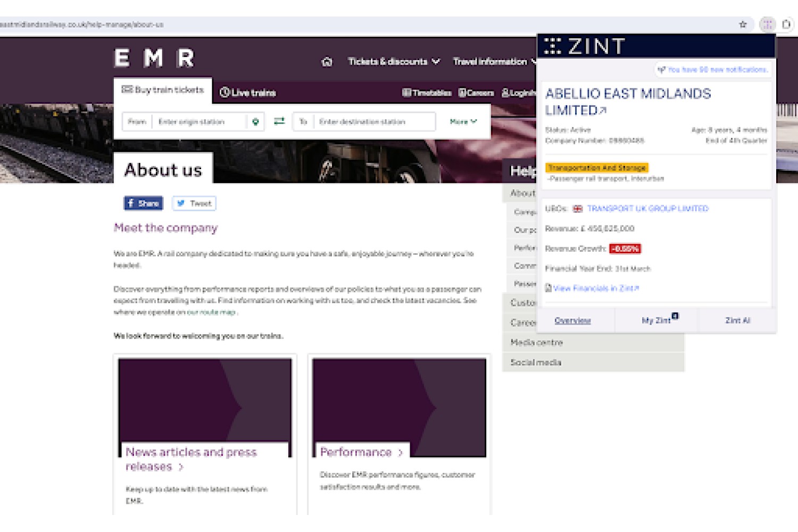Follow the 'our route map' link
The width and height of the screenshot is (798, 532).
point(211,312)
